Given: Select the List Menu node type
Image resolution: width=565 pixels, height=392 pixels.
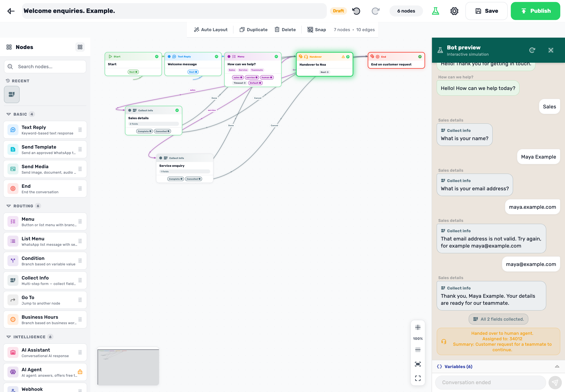Looking at the screenshot, I should point(45,241).
